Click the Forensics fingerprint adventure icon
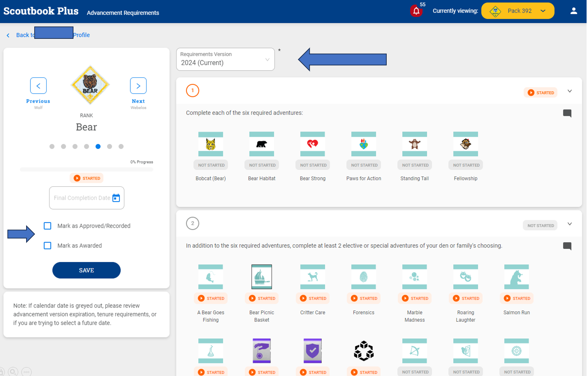The image size is (588, 376). pyautogui.click(x=364, y=277)
